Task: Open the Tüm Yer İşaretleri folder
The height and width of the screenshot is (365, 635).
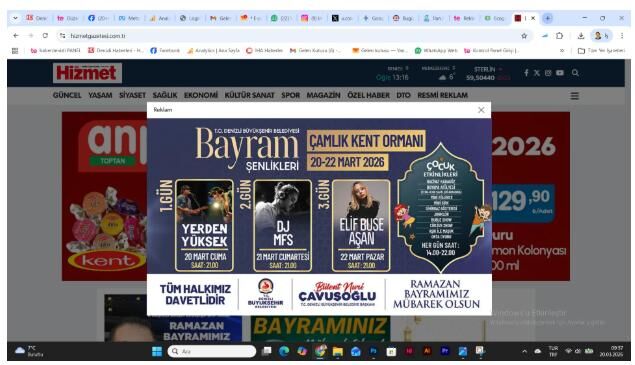Action: (x=601, y=51)
